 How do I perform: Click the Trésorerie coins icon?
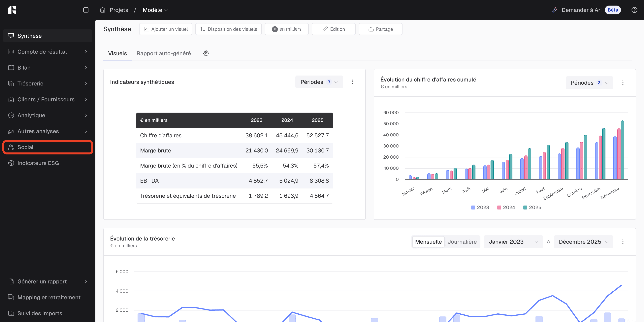click(11, 83)
